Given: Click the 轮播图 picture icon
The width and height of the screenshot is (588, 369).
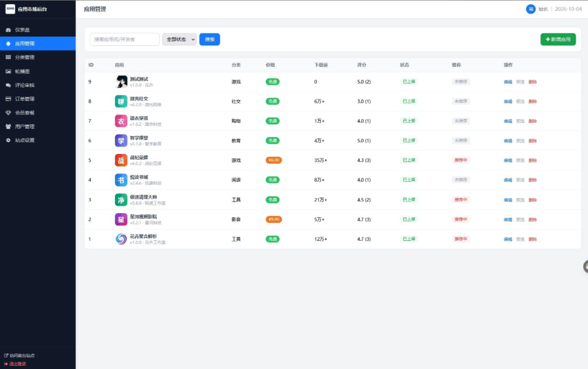Looking at the screenshot, I should pos(8,71).
